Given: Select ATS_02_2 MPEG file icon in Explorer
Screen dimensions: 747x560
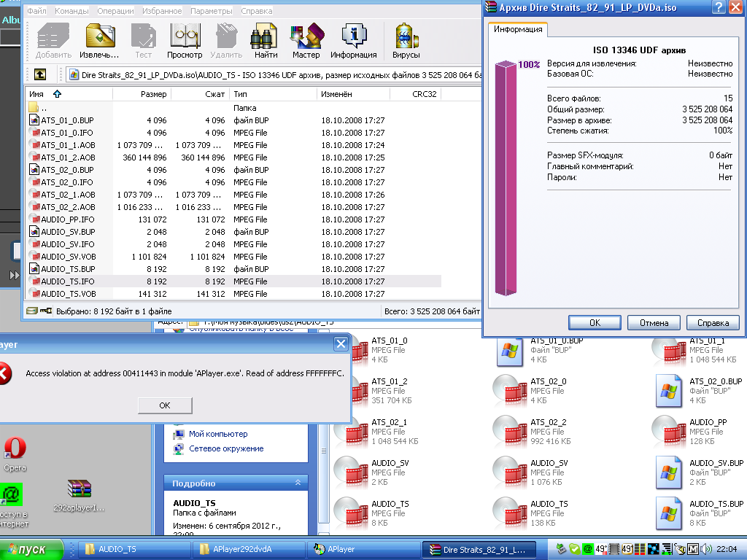Looking at the screenshot, I should pos(510,432).
